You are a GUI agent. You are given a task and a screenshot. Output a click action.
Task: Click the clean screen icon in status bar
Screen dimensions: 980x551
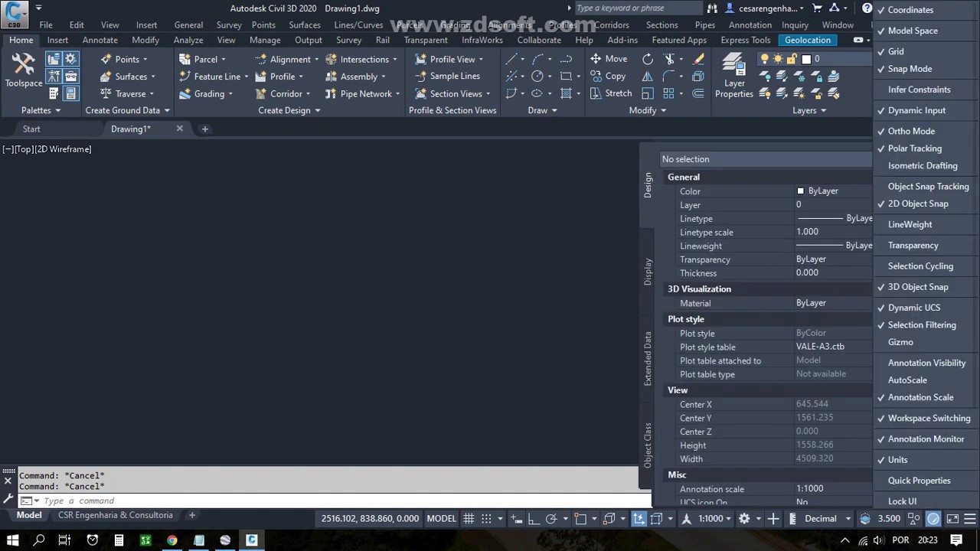pyautogui.click(x=952, y=518)
